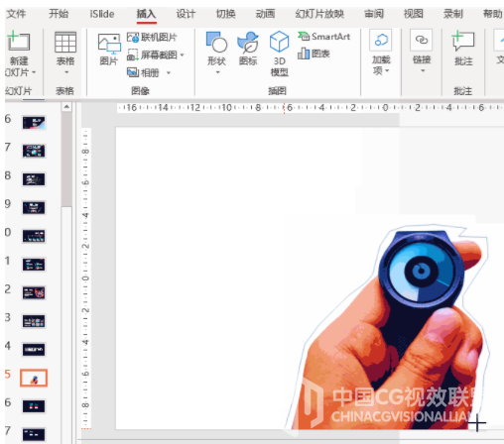504x444 pixels.
Task: Switch to the 设计 design tab
Action: coord(186,14)
